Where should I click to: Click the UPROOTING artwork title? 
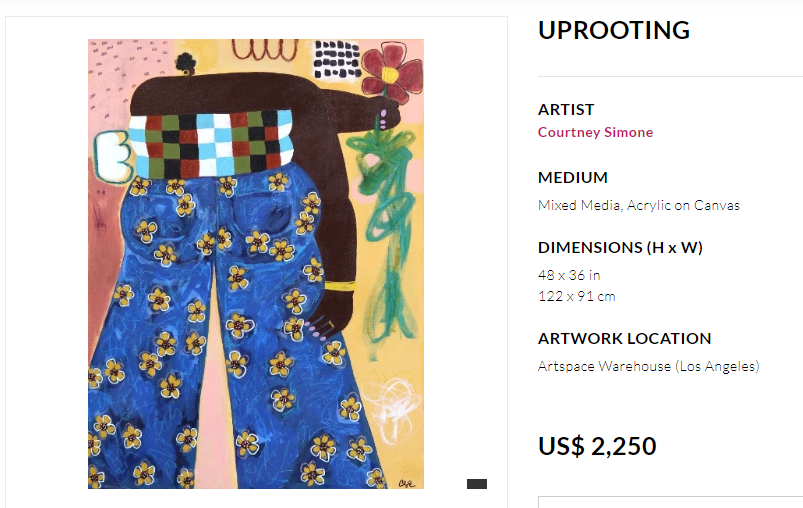[614, 30]
